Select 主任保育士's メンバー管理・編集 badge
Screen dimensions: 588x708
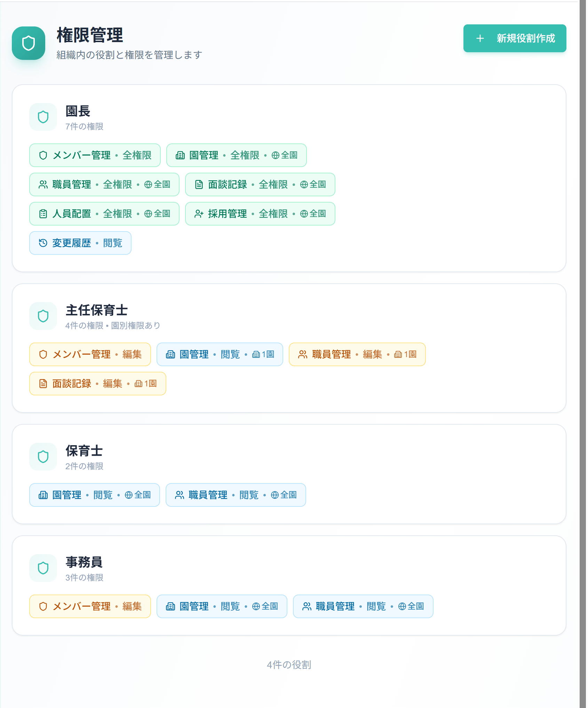90,354
